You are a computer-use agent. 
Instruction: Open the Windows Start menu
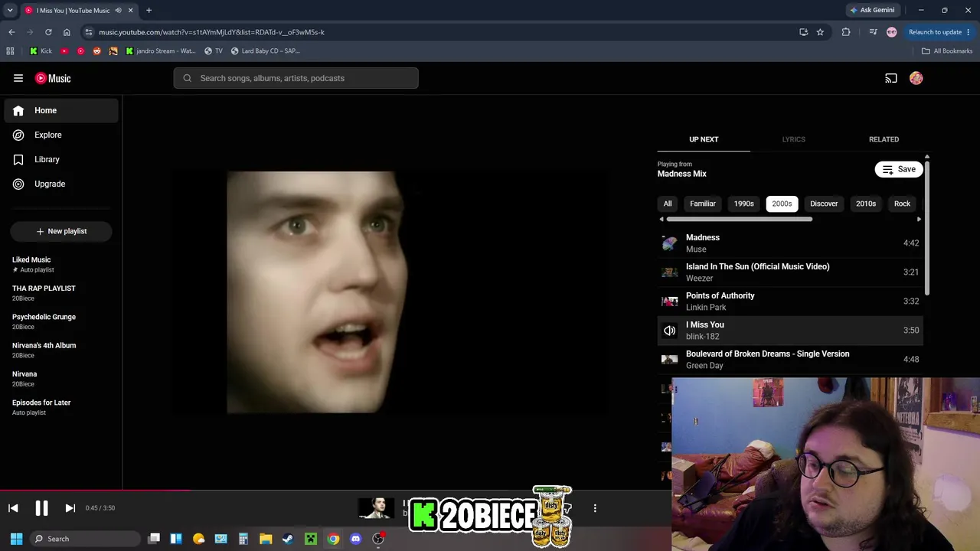pos(16,539)
